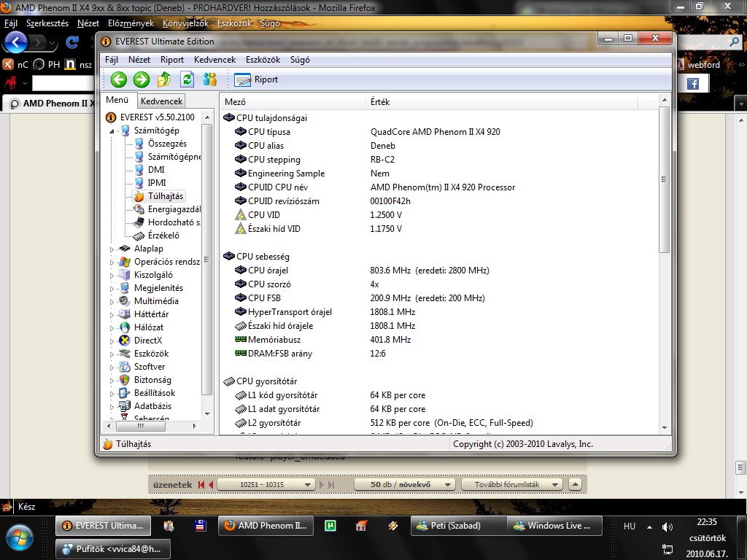The image size is (747, 560).
Task: Click Firefox reload button
Action: 72,42
